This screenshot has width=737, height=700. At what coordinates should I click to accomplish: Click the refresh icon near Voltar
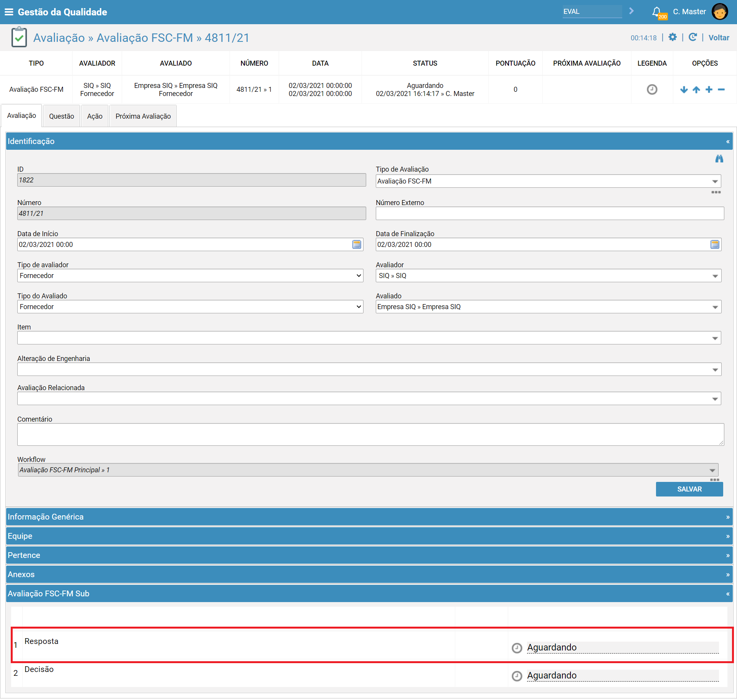[692, 37]
